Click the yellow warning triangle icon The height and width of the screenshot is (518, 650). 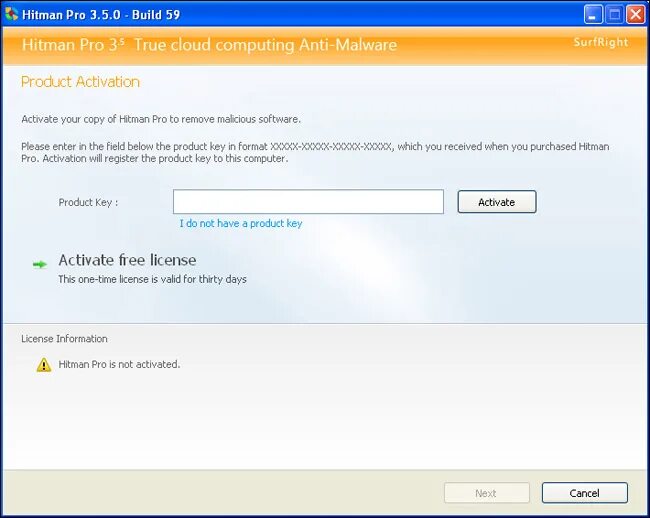pos(44,365)
